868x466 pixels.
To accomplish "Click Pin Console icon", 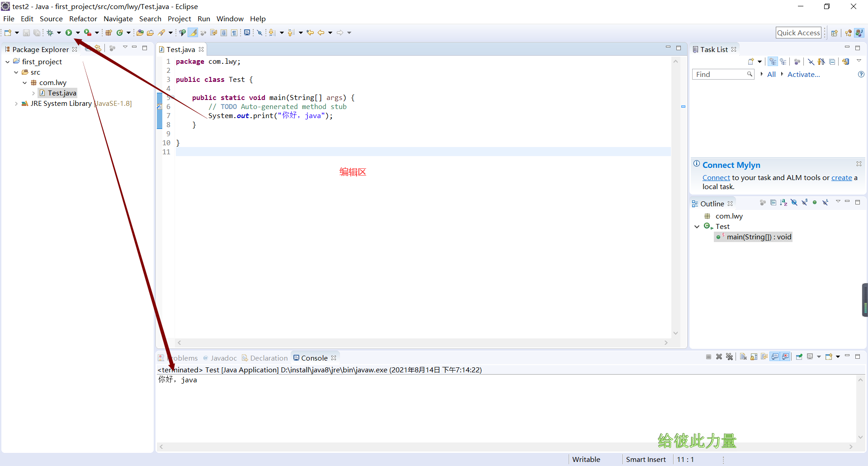I will pos(799,357).
